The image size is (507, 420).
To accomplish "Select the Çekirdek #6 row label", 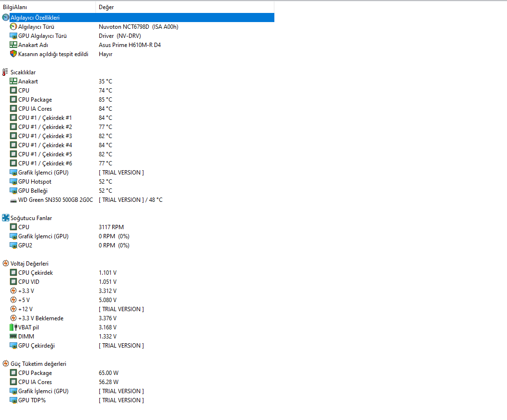I will [45, 163].
